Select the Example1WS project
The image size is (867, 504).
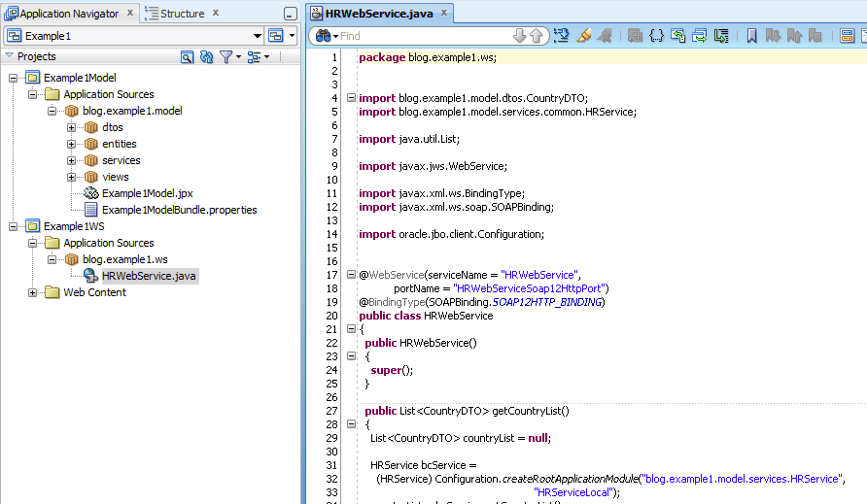(x=74, y=226)
